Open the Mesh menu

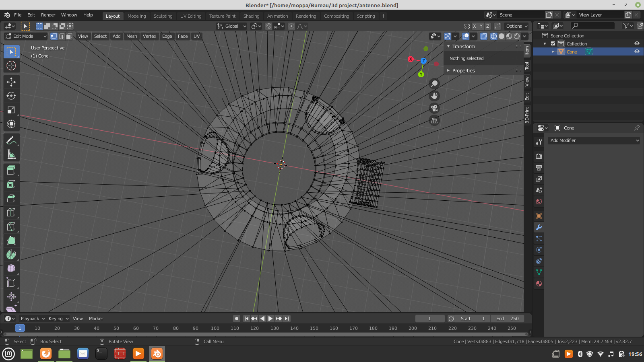point(132,36)
